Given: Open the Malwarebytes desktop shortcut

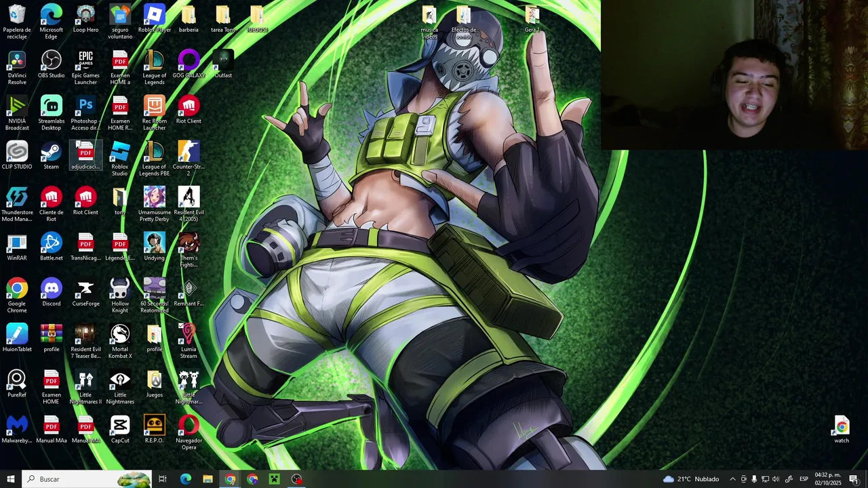Looking at the screenshot, I should pyautogui.click(x=17, y=429).
